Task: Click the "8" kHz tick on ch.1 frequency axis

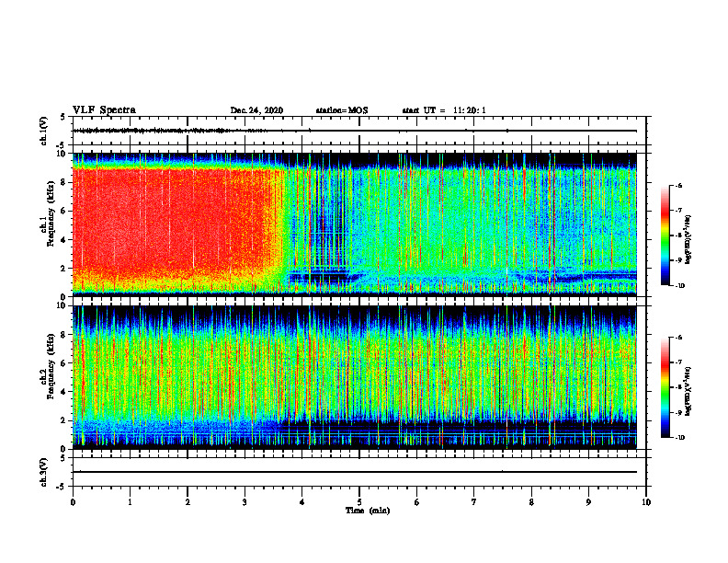Action: coord(63,182)
